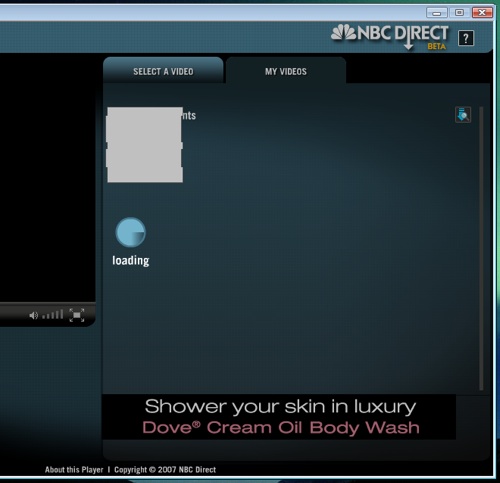This screenshot has width=500, height=483.
Task: Click the Shower your skin in luxury banner
Action: (x=280, y=407)
